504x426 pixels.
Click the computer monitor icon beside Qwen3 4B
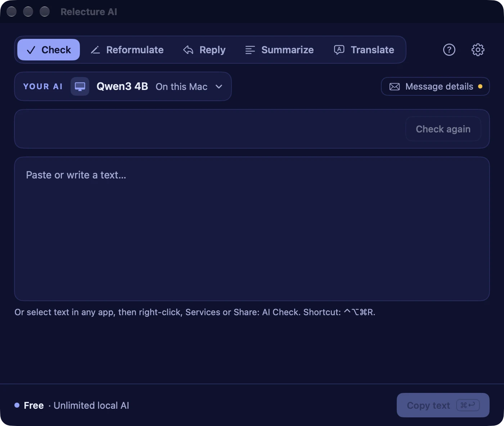pos(80,86)
